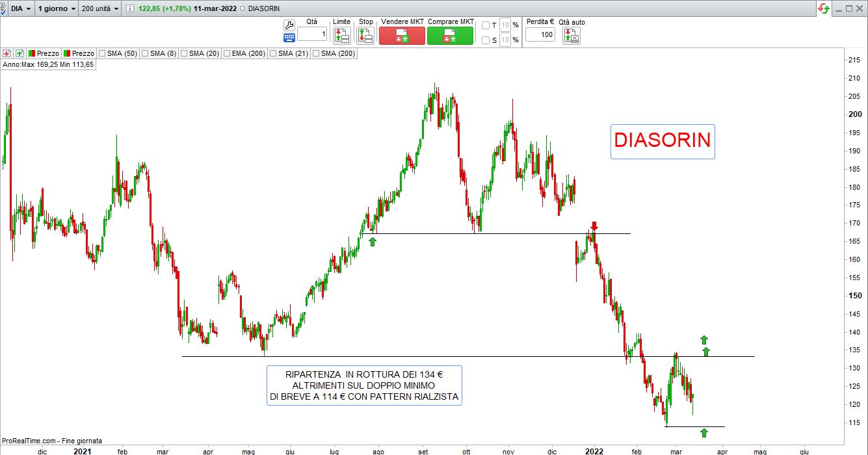Open the trading settings wrench icon

click(x=289, y=25)
